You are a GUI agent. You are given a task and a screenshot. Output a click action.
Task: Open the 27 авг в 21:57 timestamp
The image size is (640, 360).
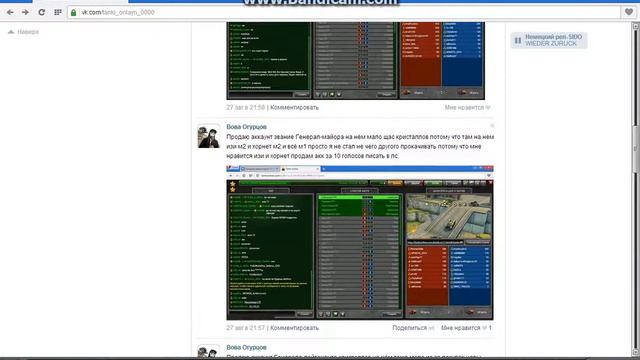(x=246, y=328)
